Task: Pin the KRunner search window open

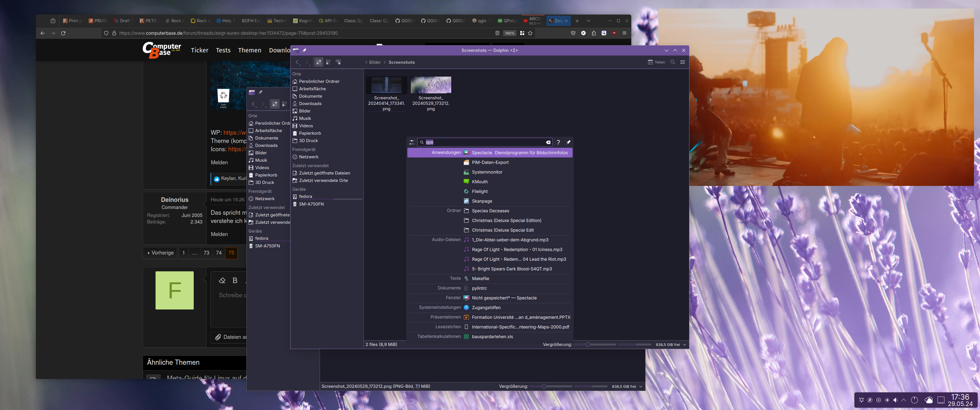Action: tap(568, 142)
